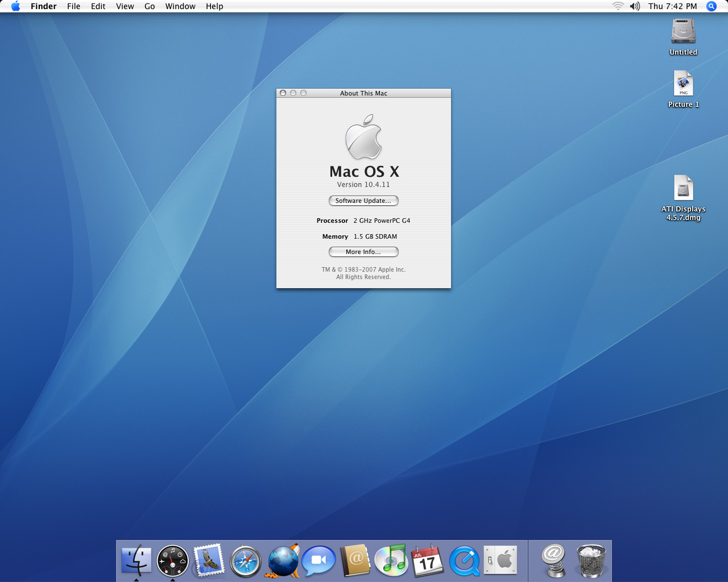Image resolution: width=728 pixels, height=582 pixels.
Task: Launch Dashboard from the Dock
Action: [x=173, y=561]
